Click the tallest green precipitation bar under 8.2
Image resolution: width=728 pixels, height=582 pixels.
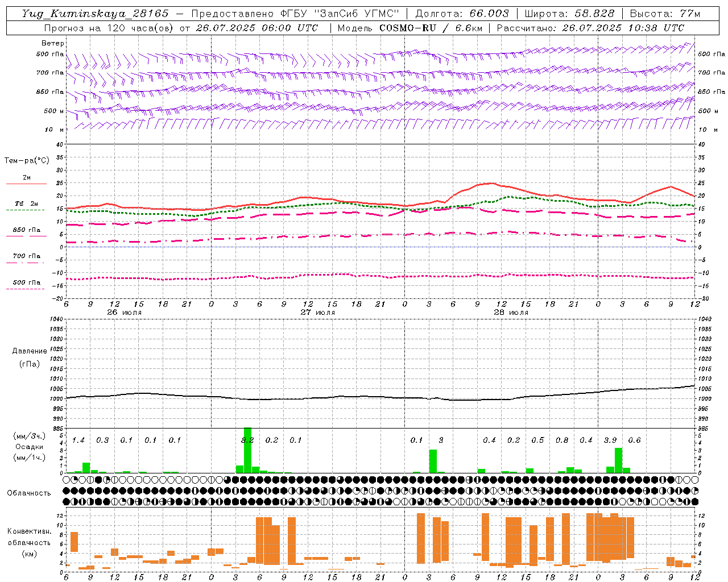(x=247, y=450)
